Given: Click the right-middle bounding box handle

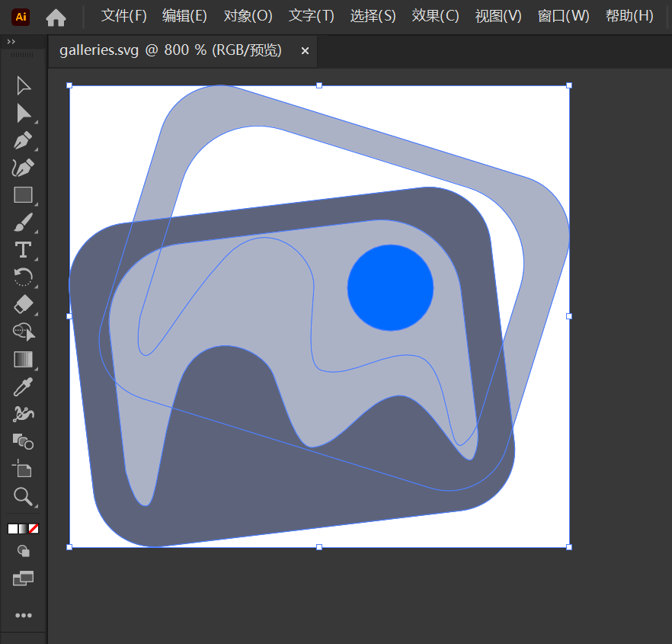Looking at the screenshot, I should (569, 316).
